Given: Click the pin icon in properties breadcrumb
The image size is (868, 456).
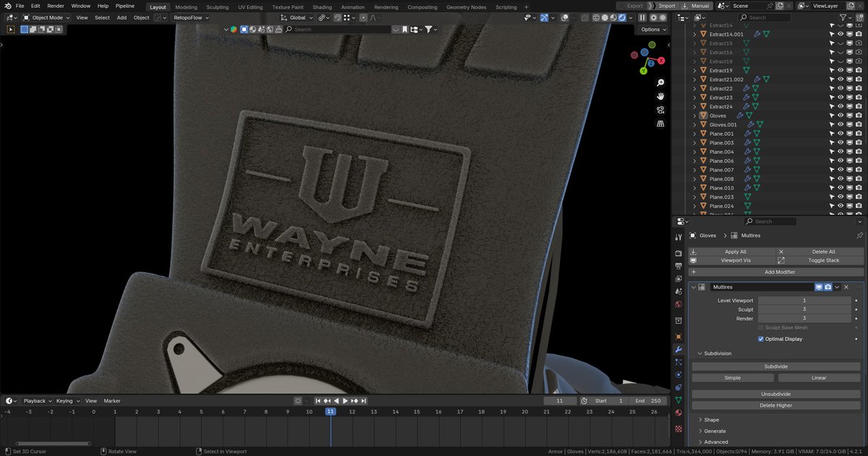Looking at the screenshot, I should [x=859, y=236].
